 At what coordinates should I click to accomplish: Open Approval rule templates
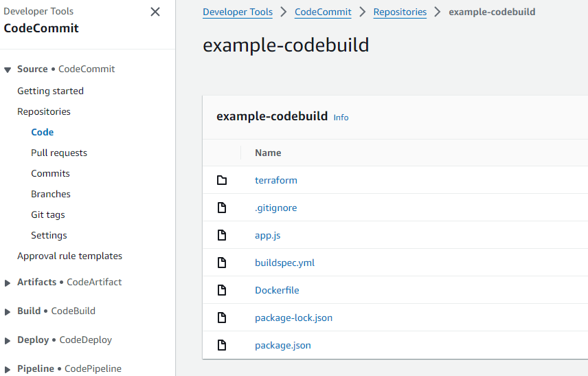point(70,256)
